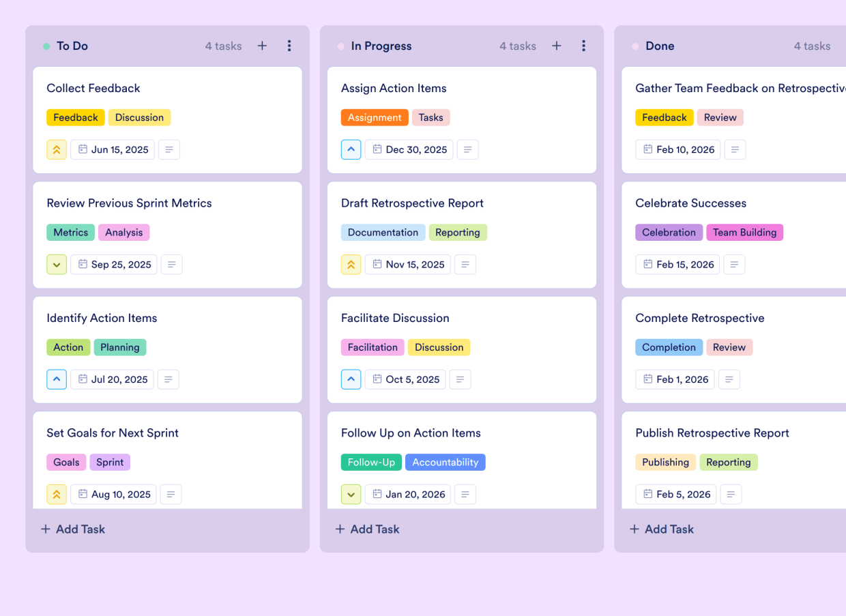Add a new task via the To Do plus icon
This screenshot has width=846, height=616.
point(262,46)
